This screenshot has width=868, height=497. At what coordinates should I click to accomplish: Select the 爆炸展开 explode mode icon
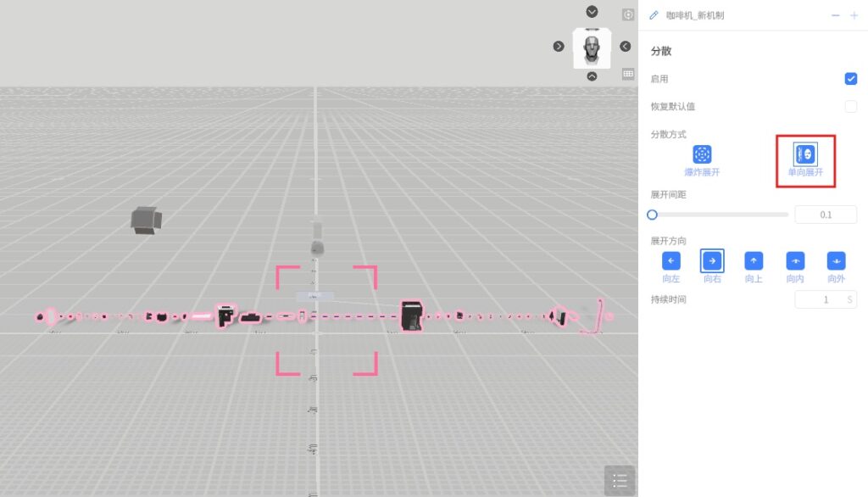point(702,154)
